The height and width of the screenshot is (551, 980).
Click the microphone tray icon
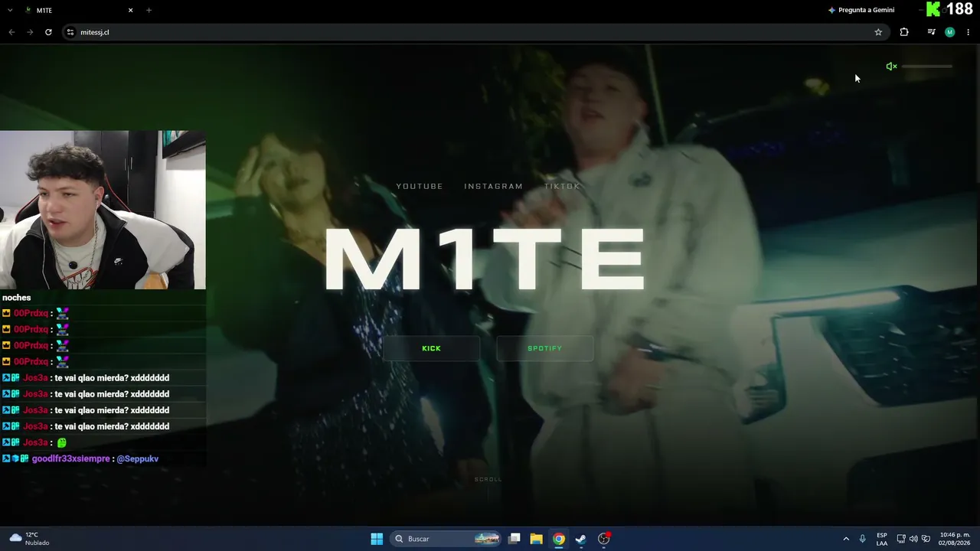(863, 539)
